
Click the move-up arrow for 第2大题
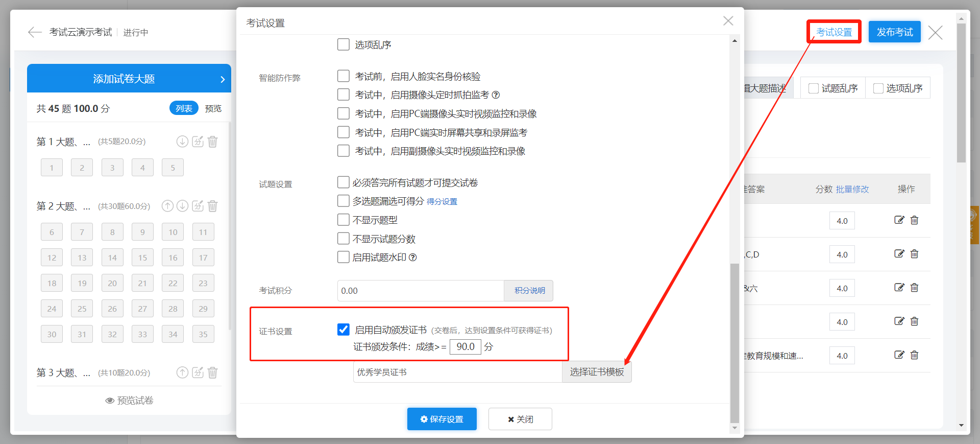click(x=167, y=206)
